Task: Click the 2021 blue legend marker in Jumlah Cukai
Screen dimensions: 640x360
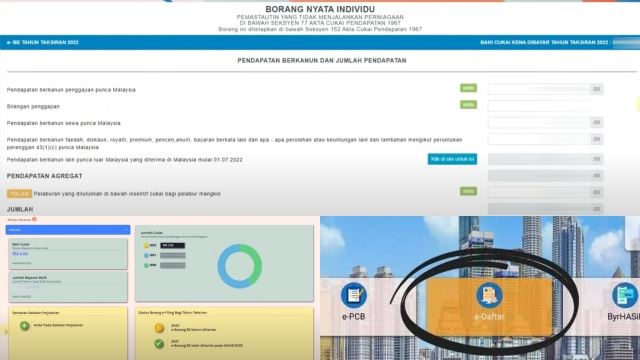Action: click(x=146, y=256)
